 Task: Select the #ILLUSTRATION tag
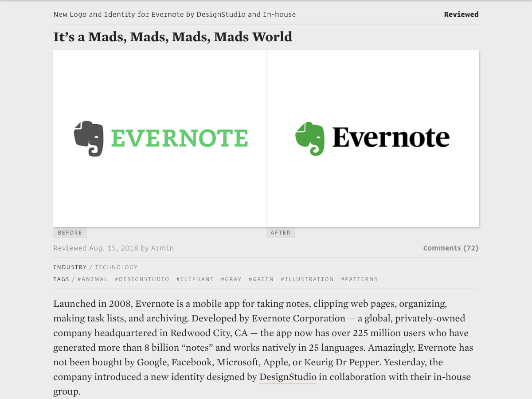click(x=307, y=279)
